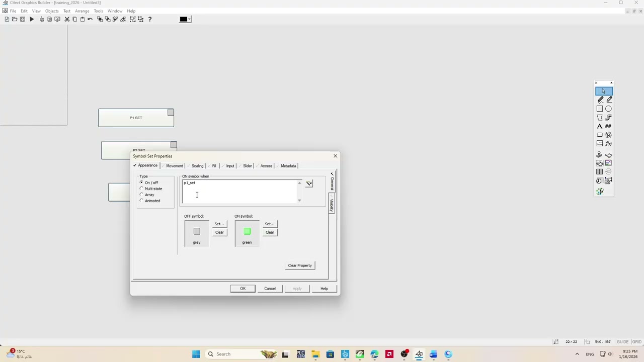Open Windows Start menu
Viewport: 644px width, 362px height.
coord(196,354)
